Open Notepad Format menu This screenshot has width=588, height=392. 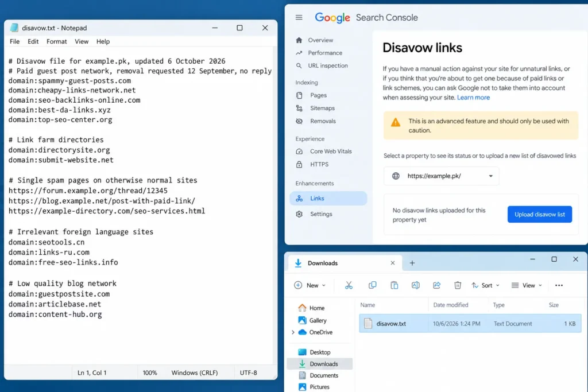point(57,41)
